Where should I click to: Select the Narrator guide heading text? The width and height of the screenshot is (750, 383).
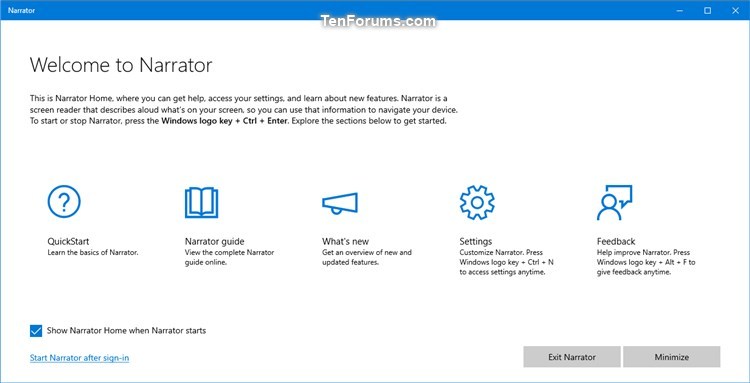[x=214, y=241]
